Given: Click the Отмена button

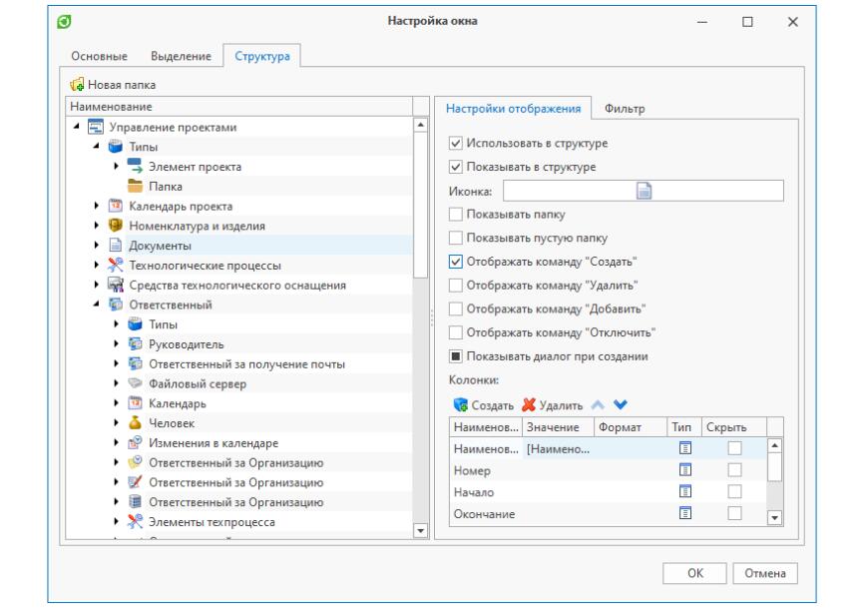Looking at the screenshot, I should click(x=765, y=573).
